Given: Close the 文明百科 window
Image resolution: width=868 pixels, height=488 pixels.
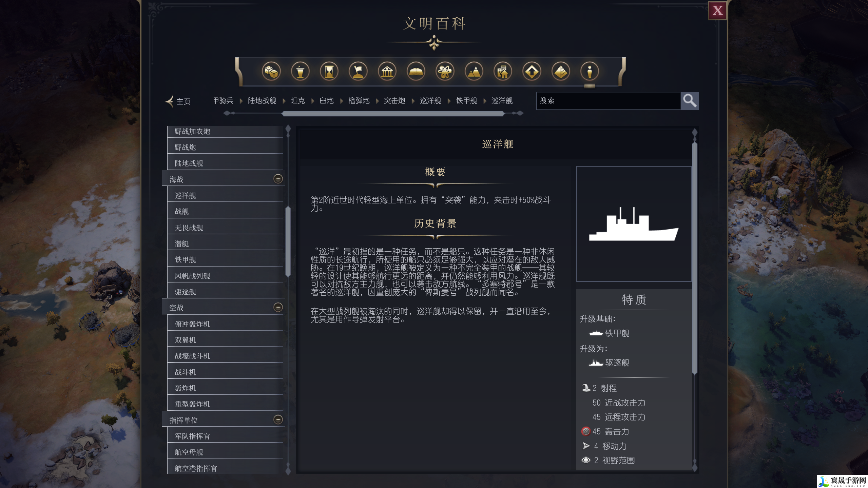Looking at the screenshot, I should (717, 11).
